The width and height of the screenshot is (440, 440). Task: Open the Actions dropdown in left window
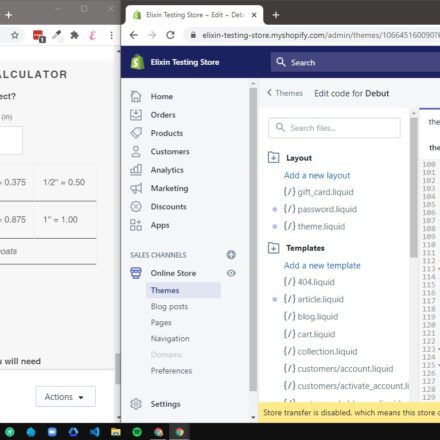pyautogui.click(x=65, y=397)
